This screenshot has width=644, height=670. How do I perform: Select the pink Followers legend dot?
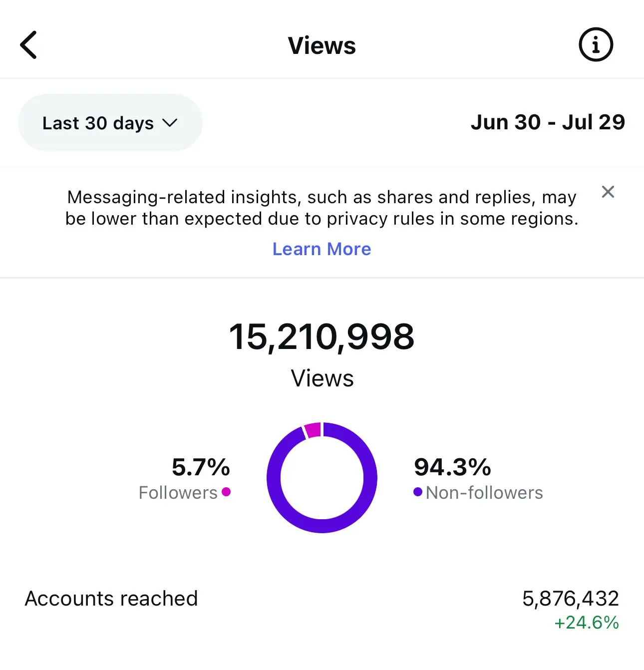coord(226,492)
